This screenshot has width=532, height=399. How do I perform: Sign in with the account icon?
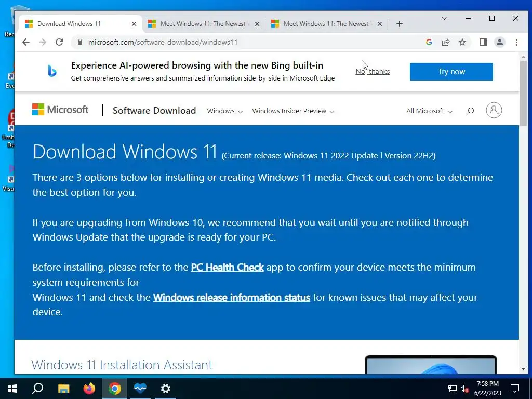coord(494,110)
